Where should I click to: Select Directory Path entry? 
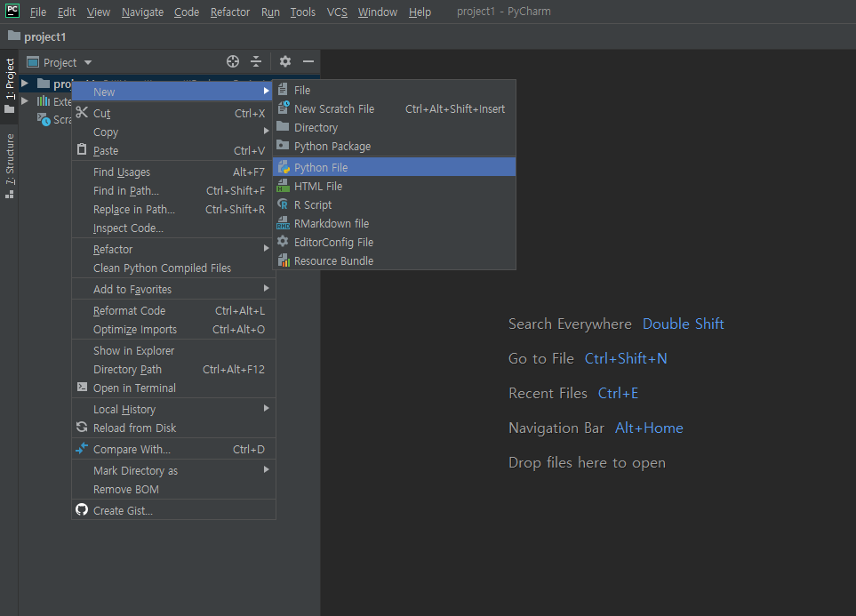(x=173, y=369)
